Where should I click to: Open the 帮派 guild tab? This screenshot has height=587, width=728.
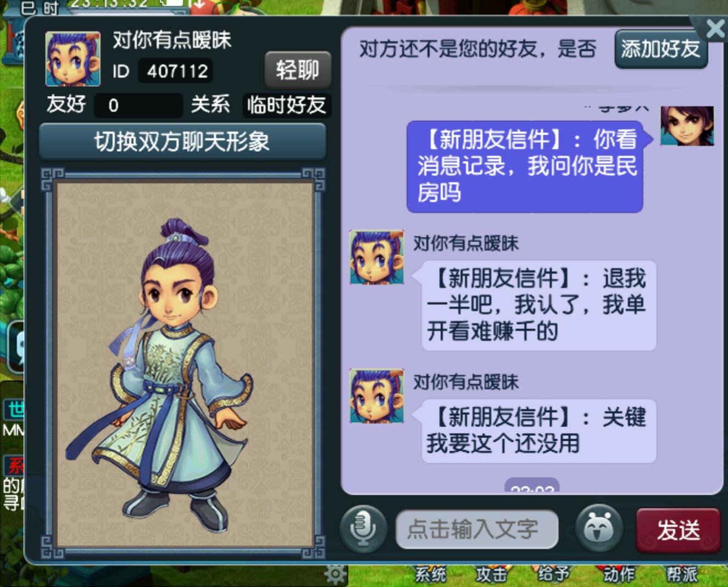click(x=682, y=575)
